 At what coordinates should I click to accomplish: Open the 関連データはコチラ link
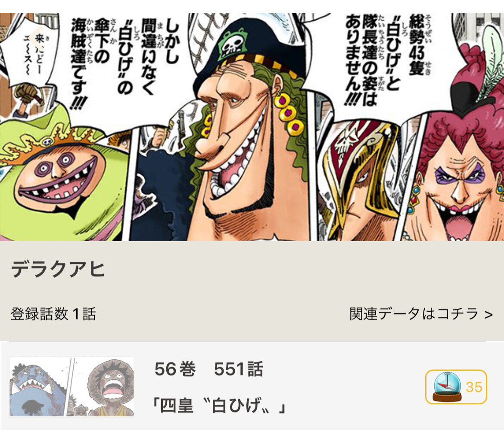click(421, 314)
